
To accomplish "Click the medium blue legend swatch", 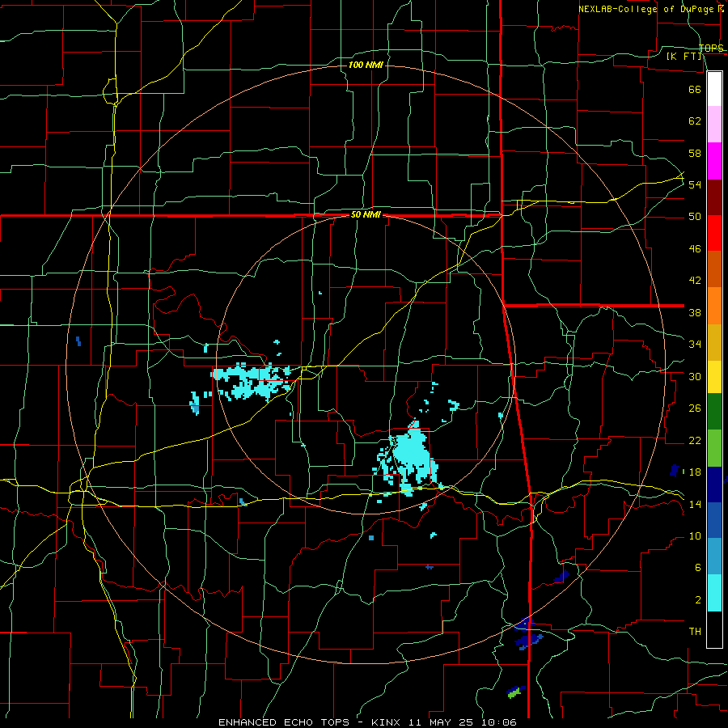I will click(x=714, y=520).
